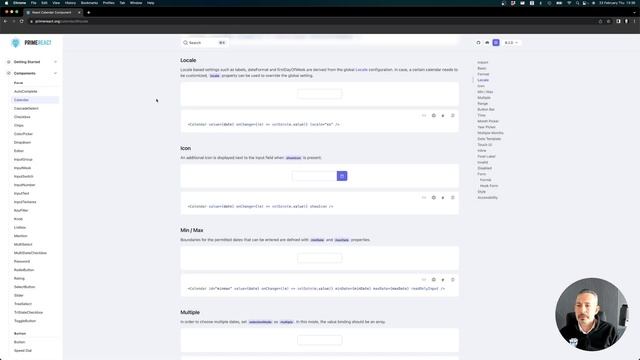Open InputSwitch in sidebar
Viewport: 640px width, 360px height.
point(24,176)
